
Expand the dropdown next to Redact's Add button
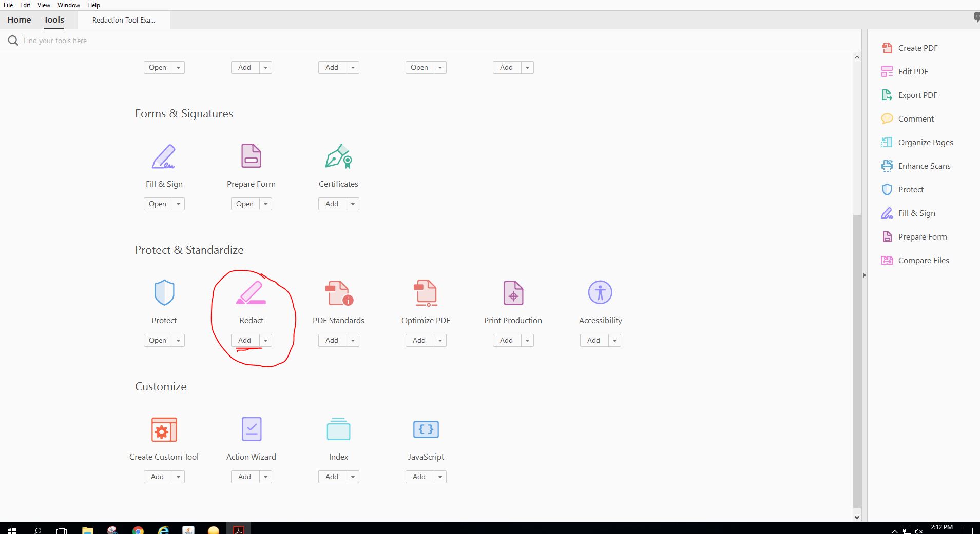265,340
